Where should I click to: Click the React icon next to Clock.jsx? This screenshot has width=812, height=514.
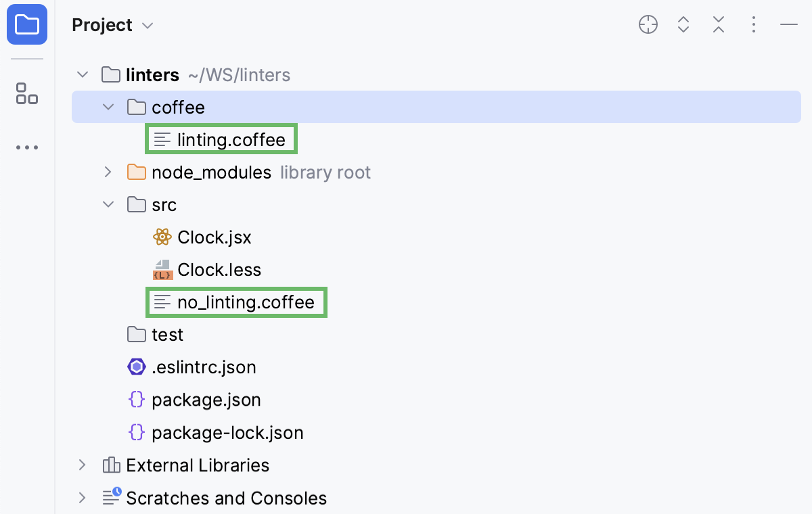tap(162, 237)
